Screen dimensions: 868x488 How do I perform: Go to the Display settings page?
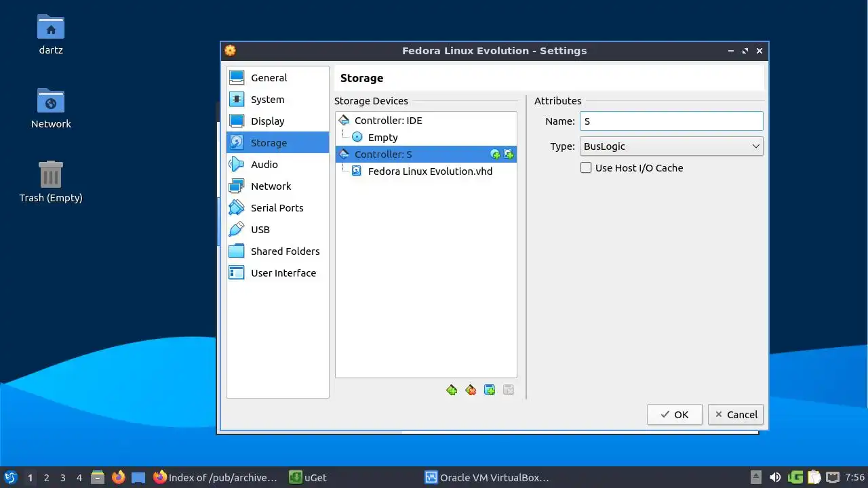point(277,121)
